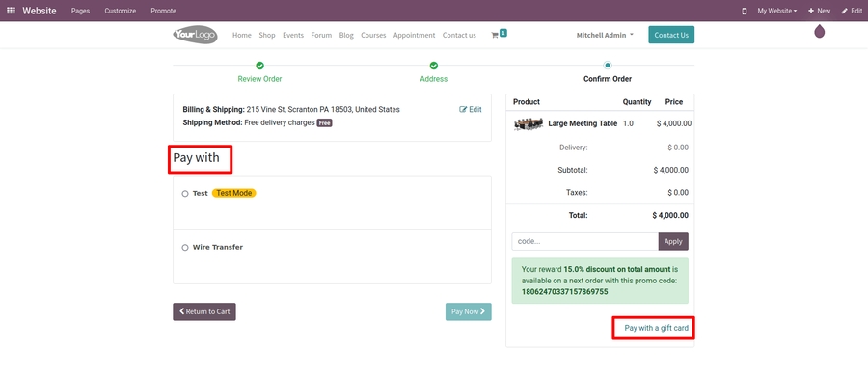Click the Test Mode badge
The image size is (868, 376).
[x=234, y=193]
